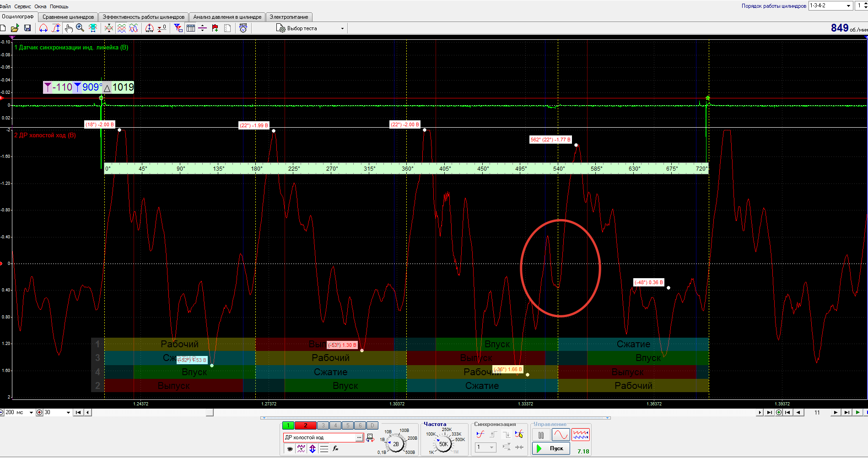Viewport: 868px width, 458px height.
Task: Activate the magnifier zoom tool
Action: pos(80,28)
